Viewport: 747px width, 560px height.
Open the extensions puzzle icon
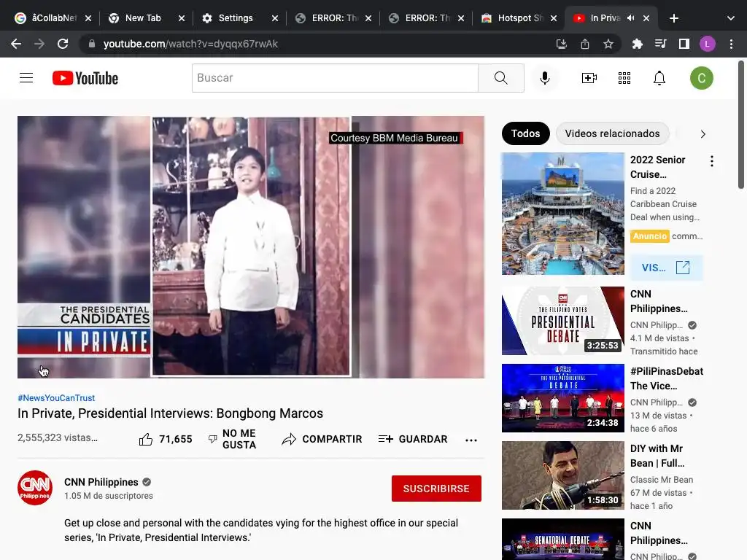tap(637, 44)
